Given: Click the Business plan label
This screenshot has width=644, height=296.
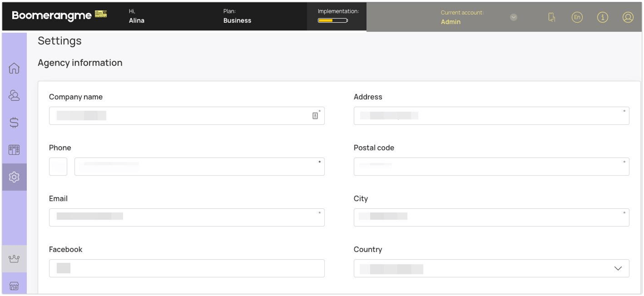Looking at the screenshot, I should (x=237, y=21).
